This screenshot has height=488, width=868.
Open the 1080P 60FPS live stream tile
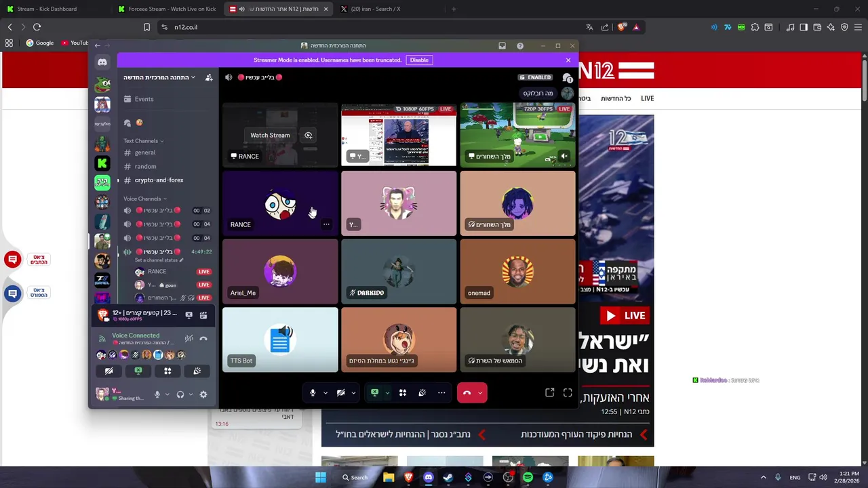click(x=399, y=135)
